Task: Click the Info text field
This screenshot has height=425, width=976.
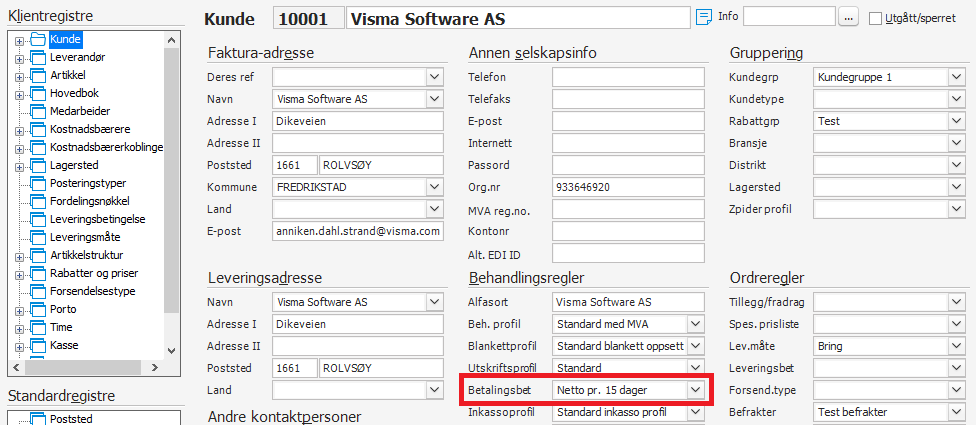Action: [x=789, y=17]
